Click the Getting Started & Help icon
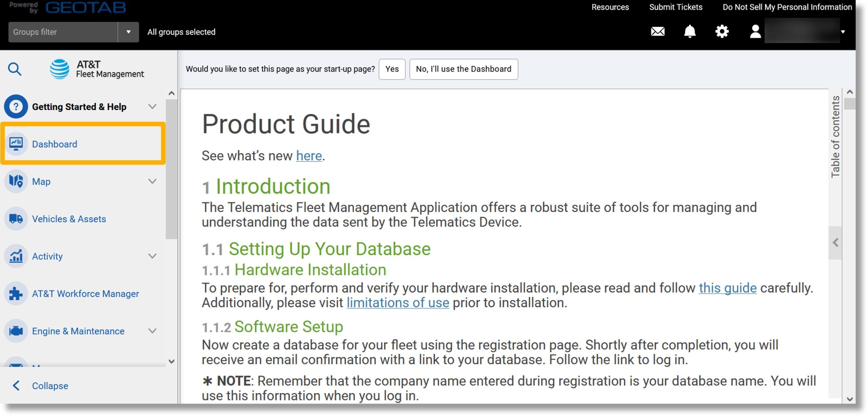The image size is (868, 416). tap(15, 106)
